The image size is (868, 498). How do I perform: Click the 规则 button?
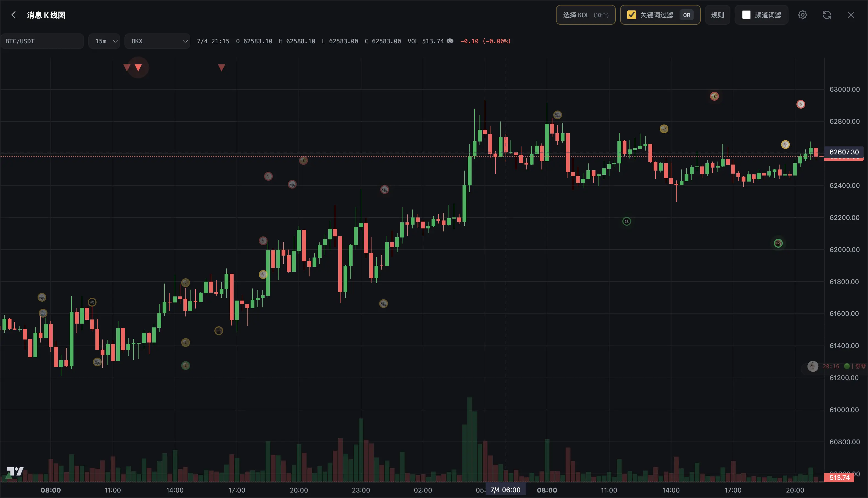[x=717, y=15]
